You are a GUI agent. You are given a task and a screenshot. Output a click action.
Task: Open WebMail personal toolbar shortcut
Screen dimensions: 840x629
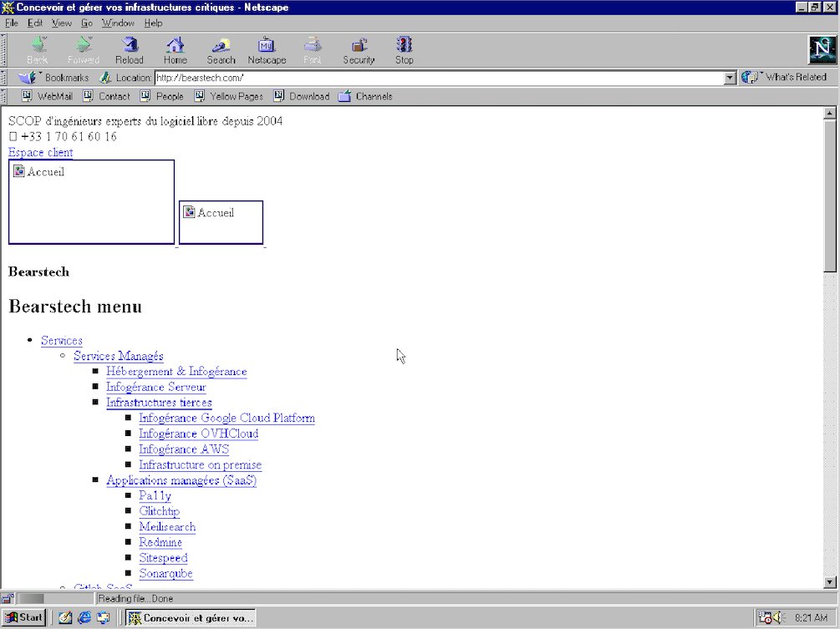tap(47, 96)
